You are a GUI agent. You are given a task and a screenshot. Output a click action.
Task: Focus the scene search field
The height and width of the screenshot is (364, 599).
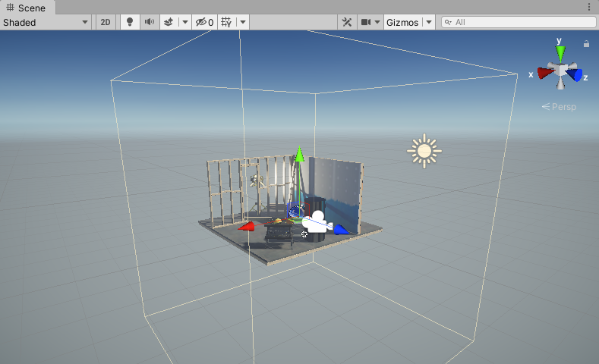pos(519,22)
